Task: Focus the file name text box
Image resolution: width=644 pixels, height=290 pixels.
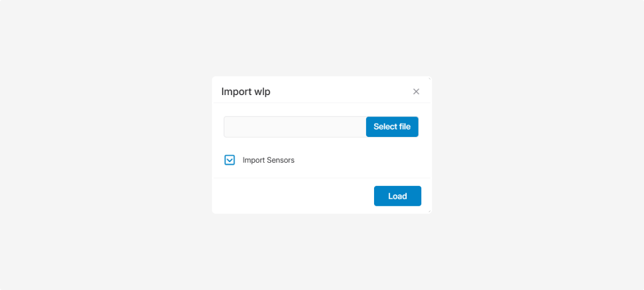Action: click(295, 127)
